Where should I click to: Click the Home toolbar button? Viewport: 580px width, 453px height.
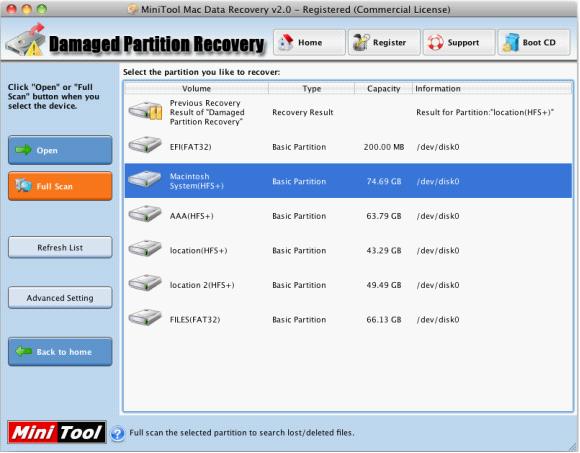point(309,43)
